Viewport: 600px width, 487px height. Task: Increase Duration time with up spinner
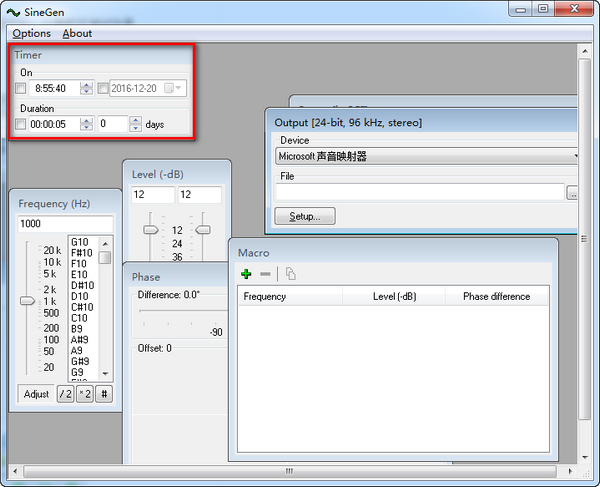pos(86,121)
